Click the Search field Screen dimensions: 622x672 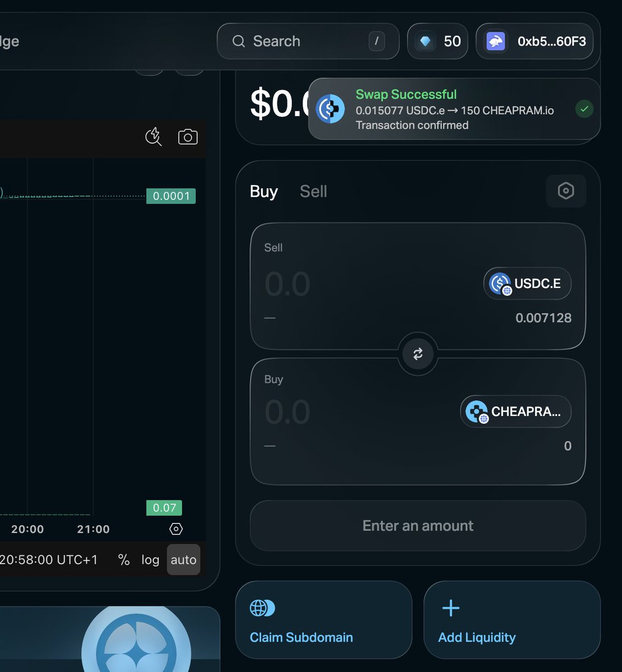point(308,41)
